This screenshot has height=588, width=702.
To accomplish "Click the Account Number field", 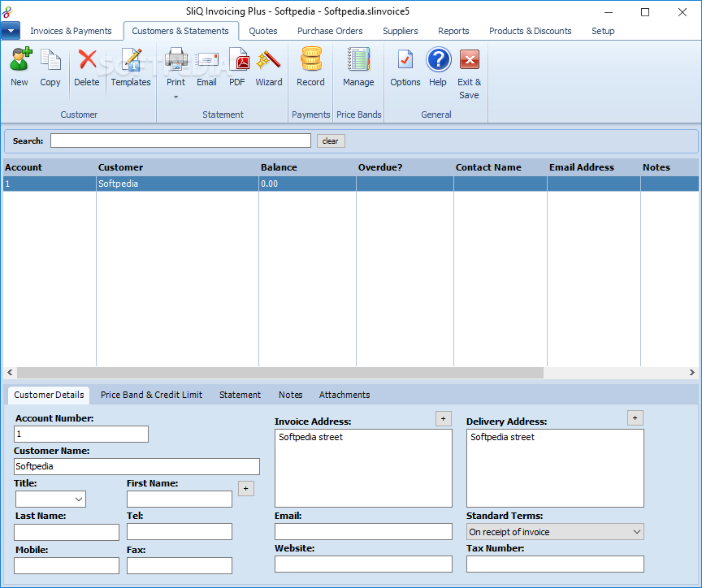I will (81, 434).
